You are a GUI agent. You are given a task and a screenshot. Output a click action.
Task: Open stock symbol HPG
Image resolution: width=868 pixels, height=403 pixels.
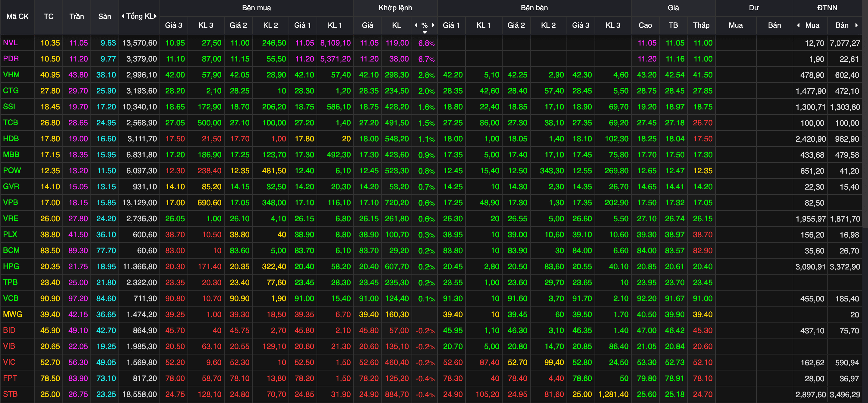(x=11, y=266)
